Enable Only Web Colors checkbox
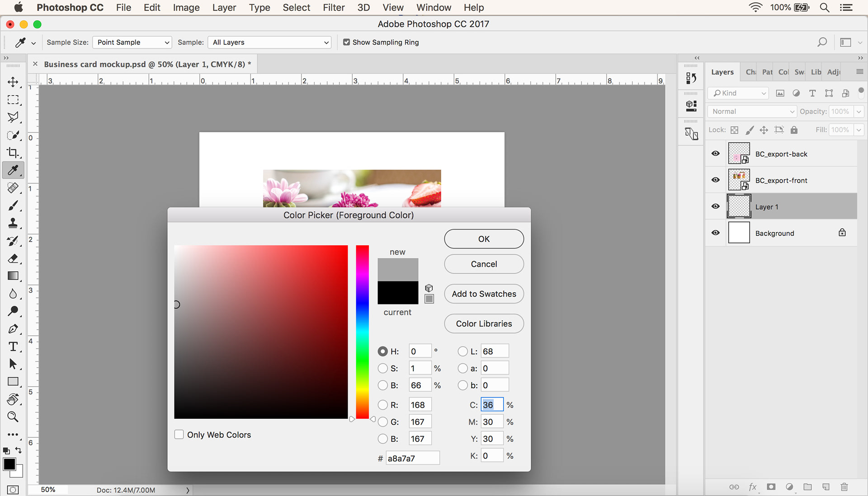 [179, 435]
